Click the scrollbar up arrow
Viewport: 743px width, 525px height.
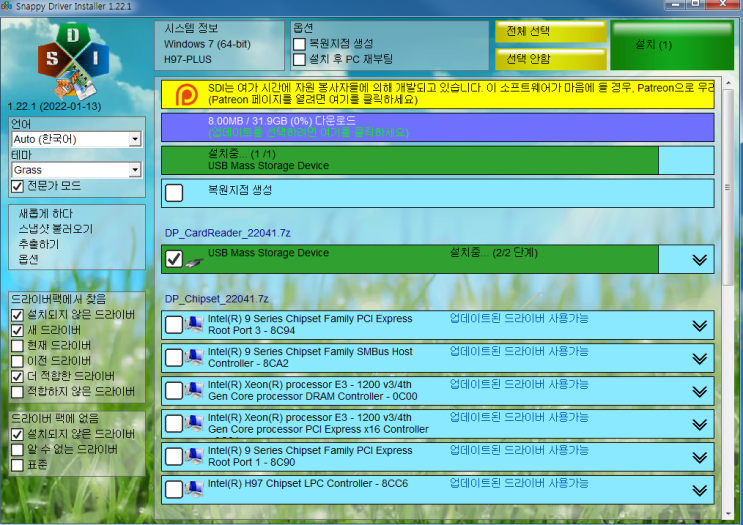coord(728,83)
